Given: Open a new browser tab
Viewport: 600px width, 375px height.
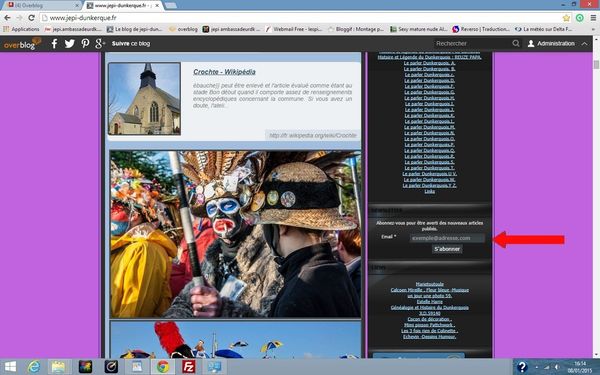Looking at the screenshot, I should point(170,6).
